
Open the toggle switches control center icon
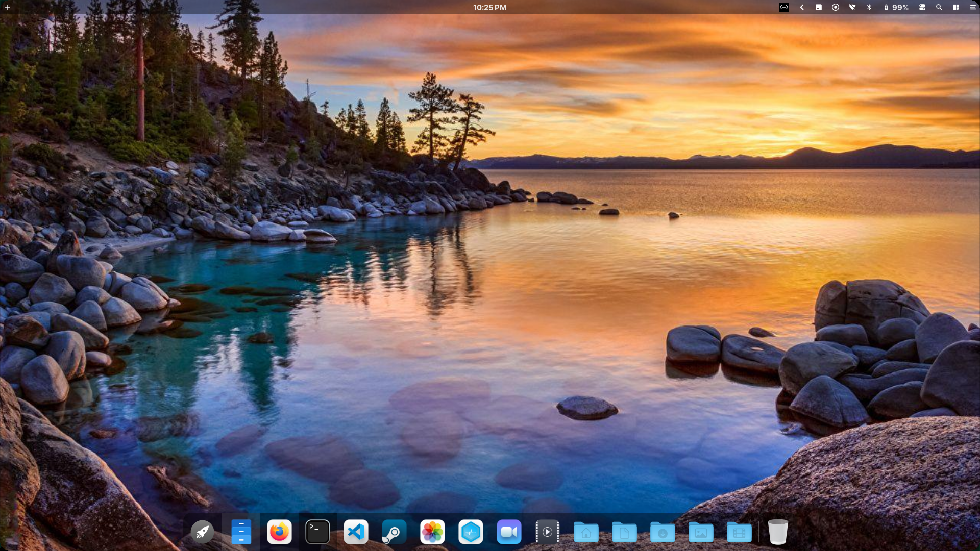(922, 7)
